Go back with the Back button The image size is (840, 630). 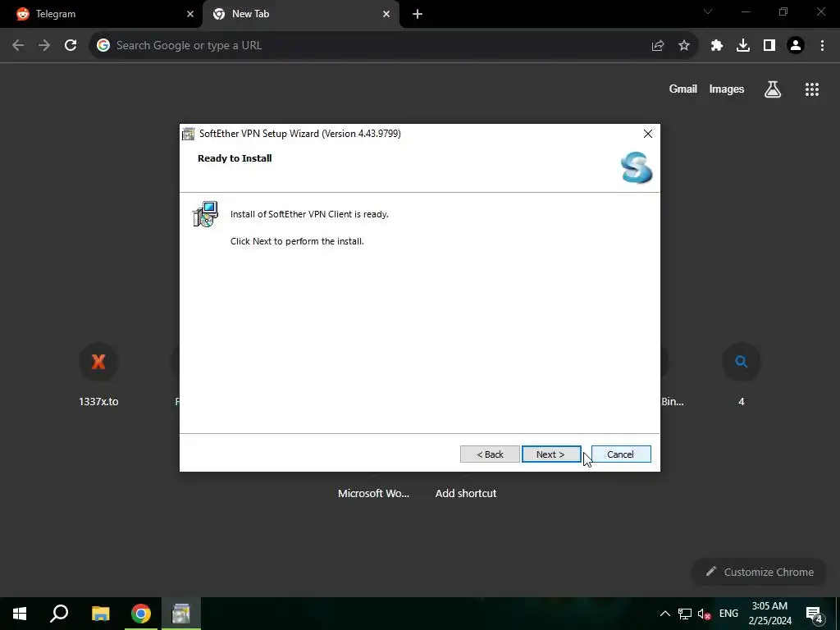[490, 454]
